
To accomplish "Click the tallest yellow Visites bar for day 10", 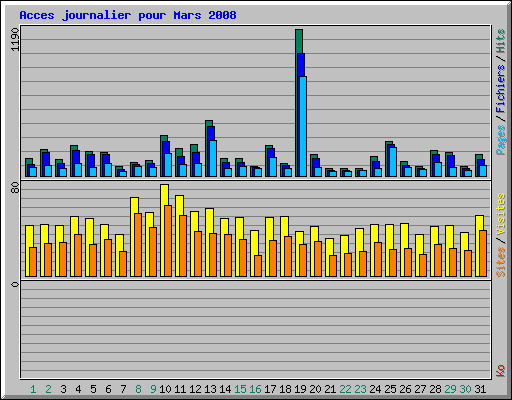I will (x=164, y=194).
